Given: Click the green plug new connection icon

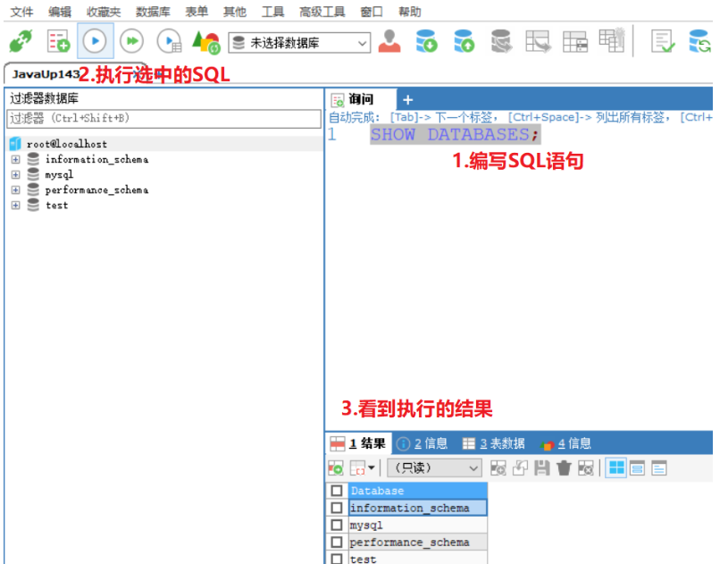Looking at the screenshot, I should [21, 42].
